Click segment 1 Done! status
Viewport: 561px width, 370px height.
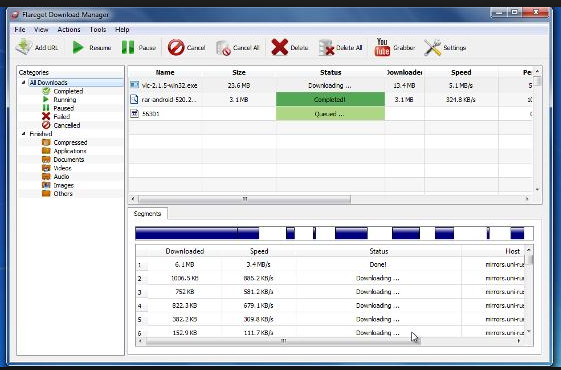[378, 264]
